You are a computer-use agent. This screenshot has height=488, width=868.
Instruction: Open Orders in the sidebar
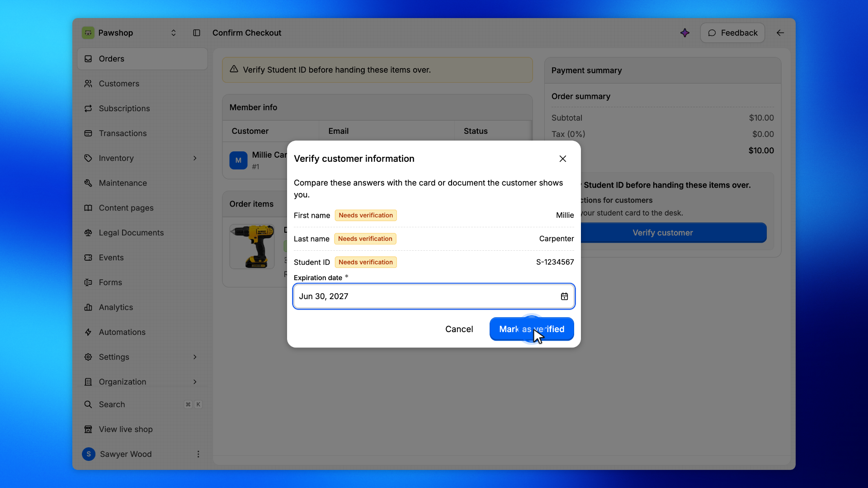pos(142,59)
